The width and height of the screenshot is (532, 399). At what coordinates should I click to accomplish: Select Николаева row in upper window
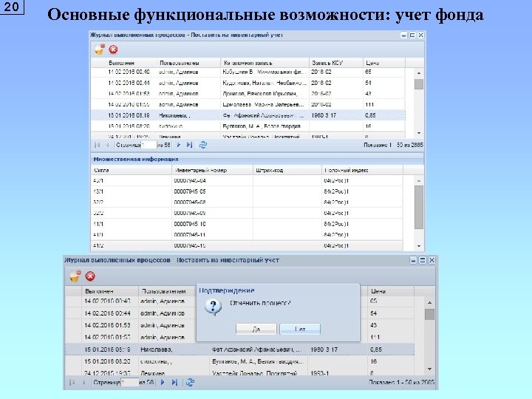coord(248,115)
